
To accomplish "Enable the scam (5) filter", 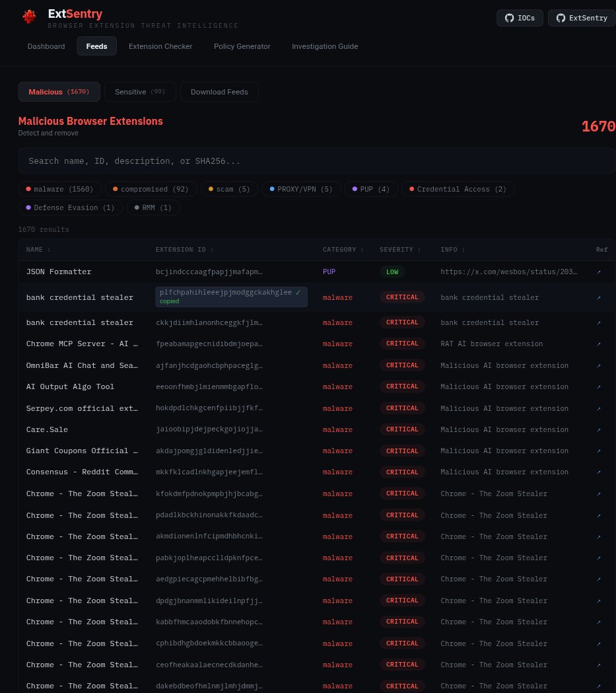I will coord(229,189).
